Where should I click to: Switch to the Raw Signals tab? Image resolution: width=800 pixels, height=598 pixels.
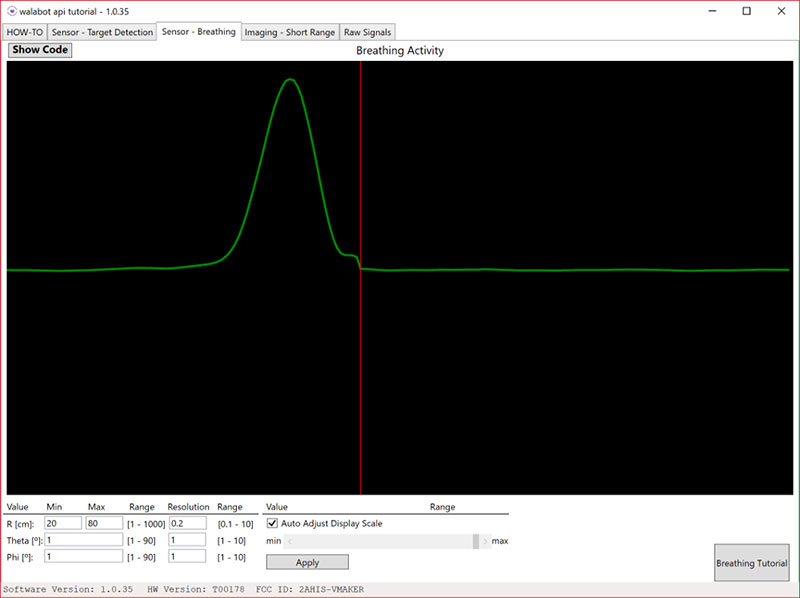click(367, 32)
